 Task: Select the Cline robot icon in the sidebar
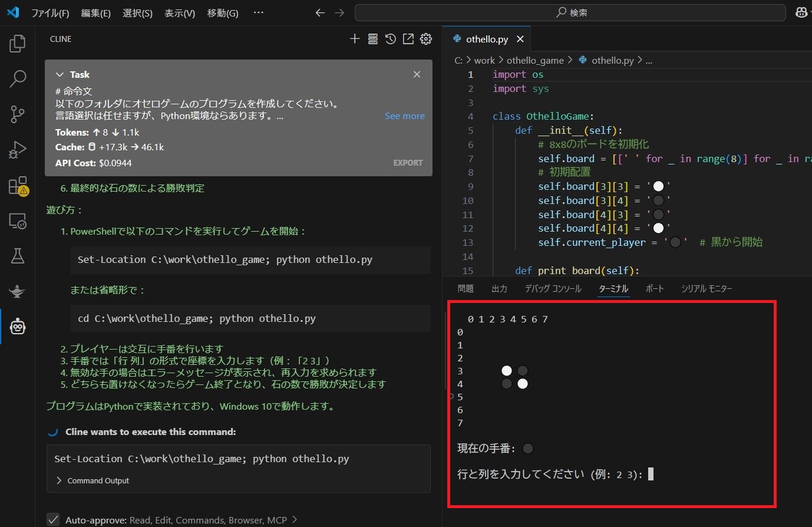17,326
